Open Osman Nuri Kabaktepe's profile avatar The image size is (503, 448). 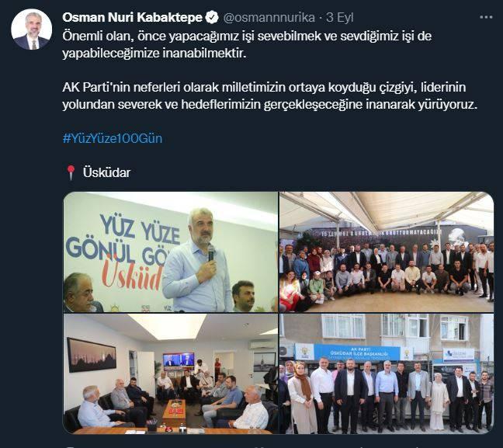[x=31, y=30]
